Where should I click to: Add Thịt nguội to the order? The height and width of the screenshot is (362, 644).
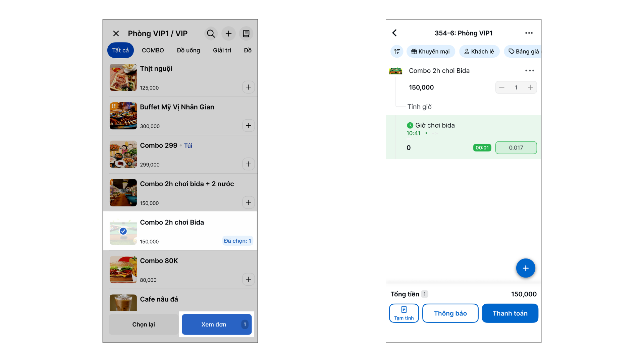(x=249, y=87)
